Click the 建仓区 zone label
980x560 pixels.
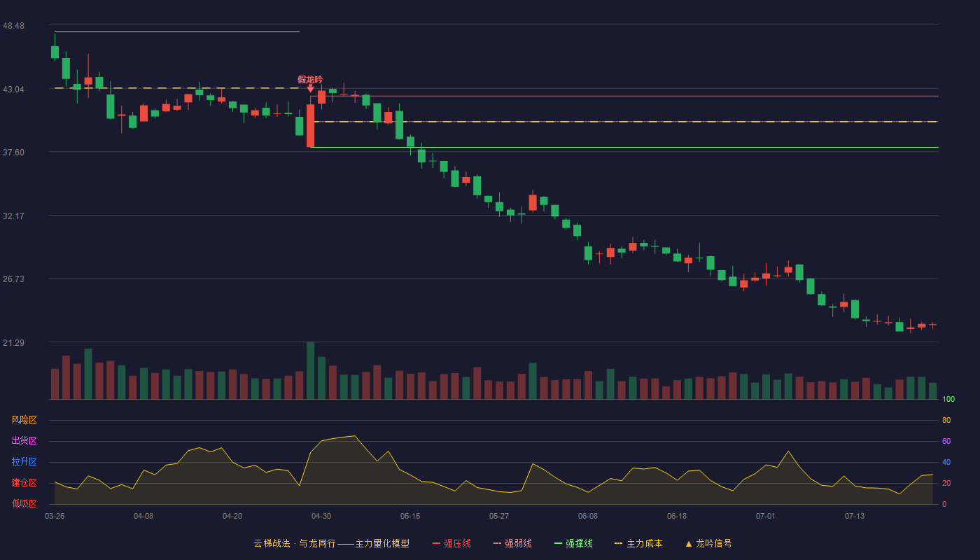point(24,483)
